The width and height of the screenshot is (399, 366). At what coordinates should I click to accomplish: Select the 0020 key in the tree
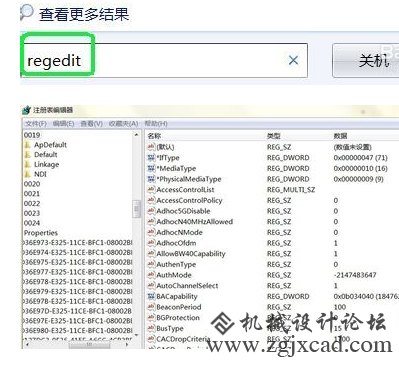pyautogui.click(x=32, y=184)
